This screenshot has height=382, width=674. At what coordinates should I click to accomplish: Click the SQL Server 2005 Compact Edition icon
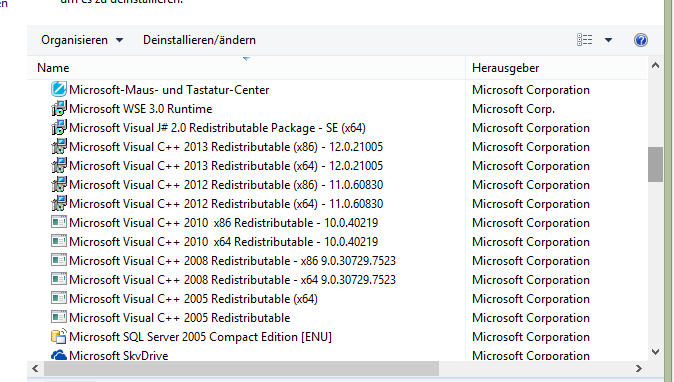pyautogui.click(x=58, y=336)
